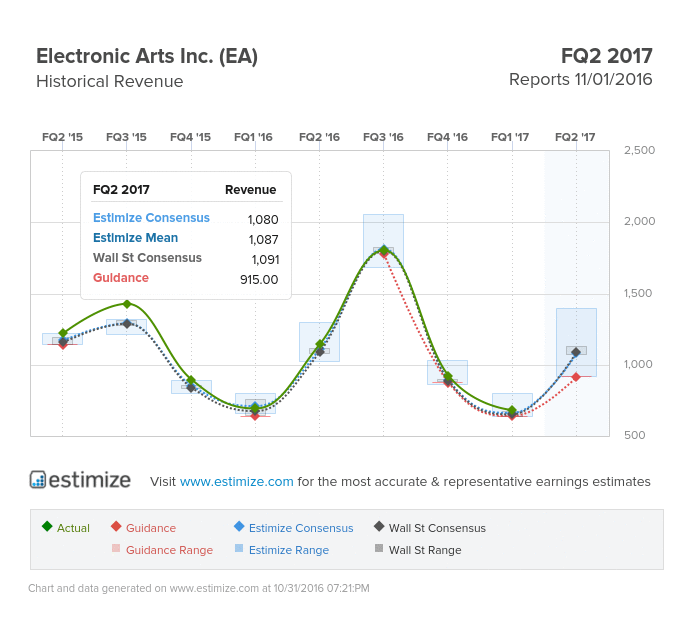Click the 2,500 y-axis label
The image size is (685, 620).
pyautogui.click(x=639, y=150)
